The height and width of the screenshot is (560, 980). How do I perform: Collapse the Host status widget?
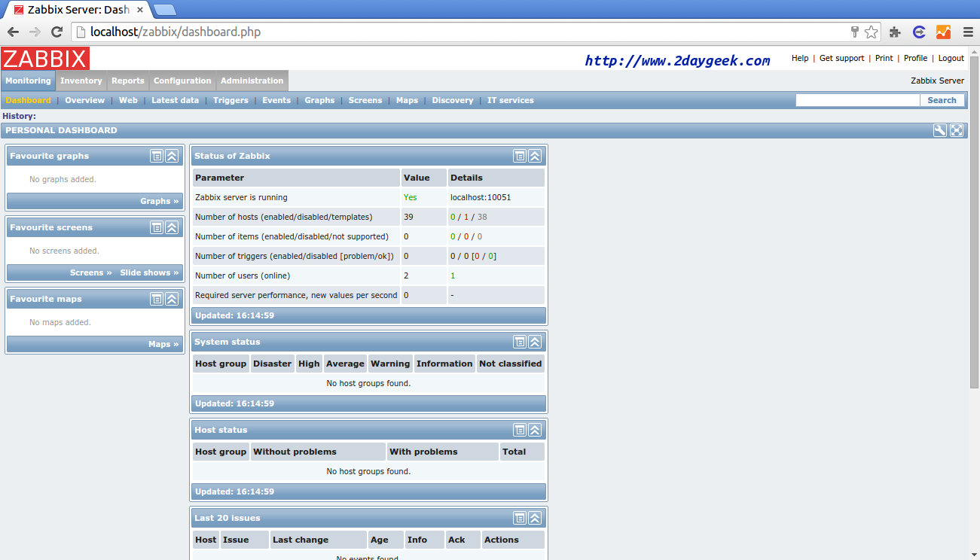pos(535,430)
